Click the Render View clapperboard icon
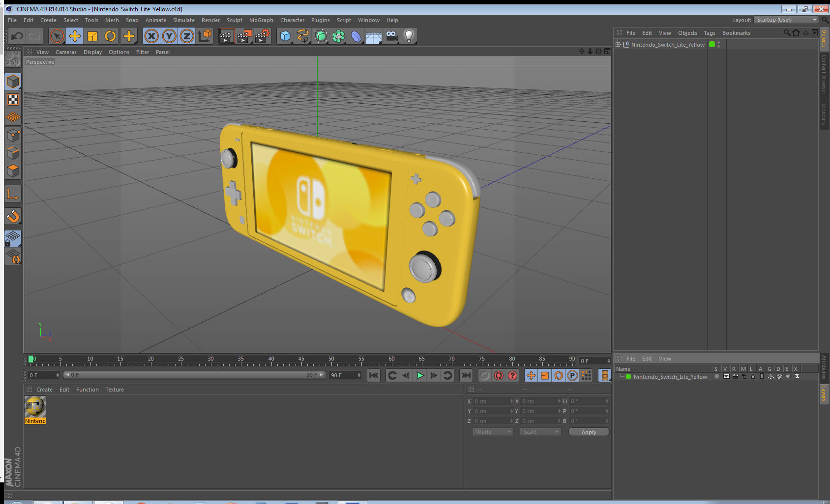This screenshot has height=504, width=830. (226, 36)
